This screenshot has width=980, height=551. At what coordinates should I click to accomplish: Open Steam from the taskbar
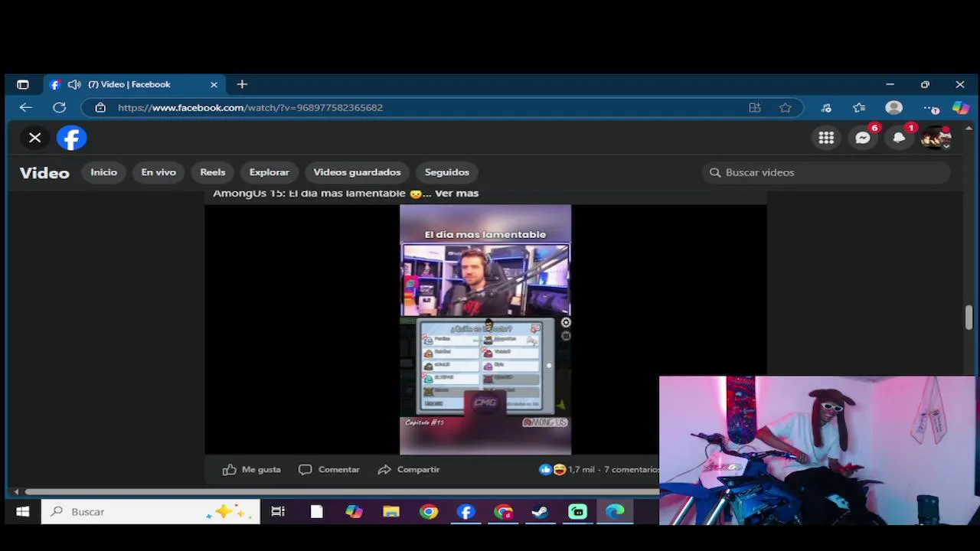point(540,511)
